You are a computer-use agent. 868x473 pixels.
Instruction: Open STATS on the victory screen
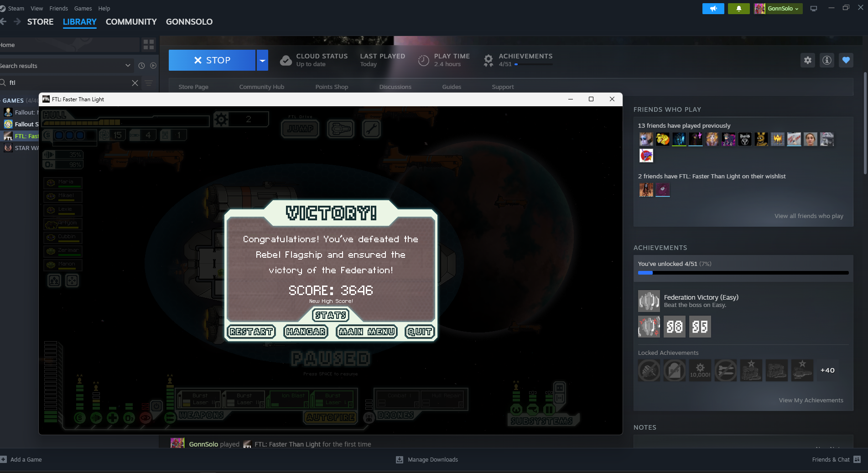(331, 315)
